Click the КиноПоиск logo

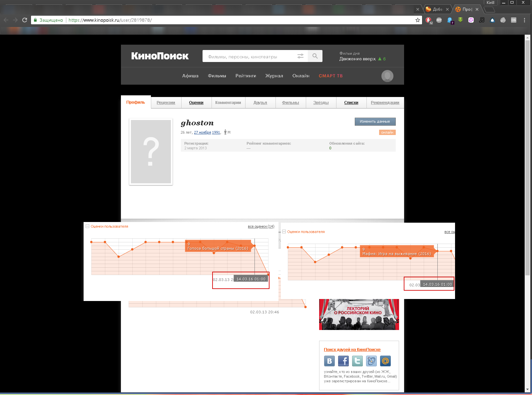point(160,56)
